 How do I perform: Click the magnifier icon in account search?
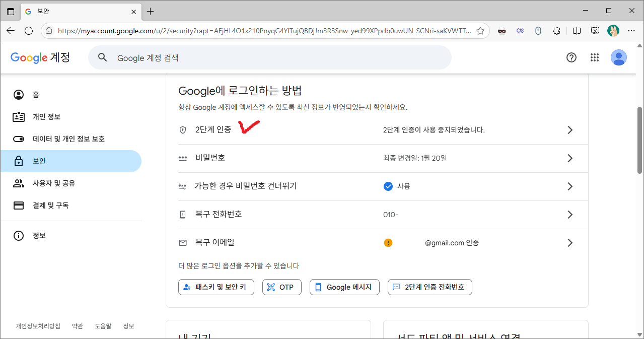point(103,57)
